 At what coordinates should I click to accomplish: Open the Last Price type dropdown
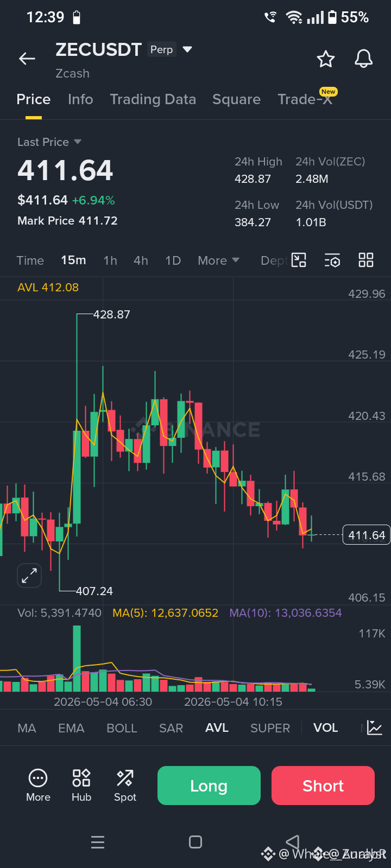point(49,142)
